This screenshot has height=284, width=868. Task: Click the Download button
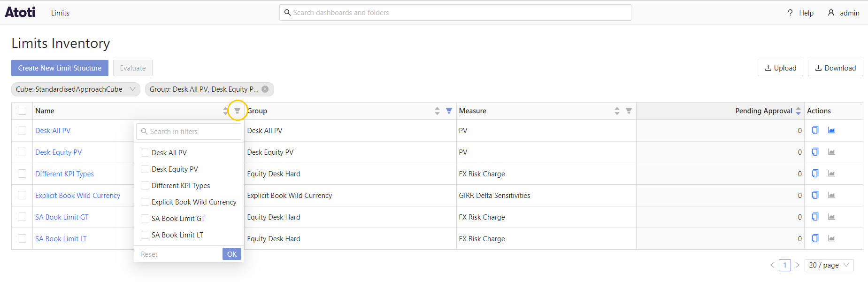coord(835,68)
